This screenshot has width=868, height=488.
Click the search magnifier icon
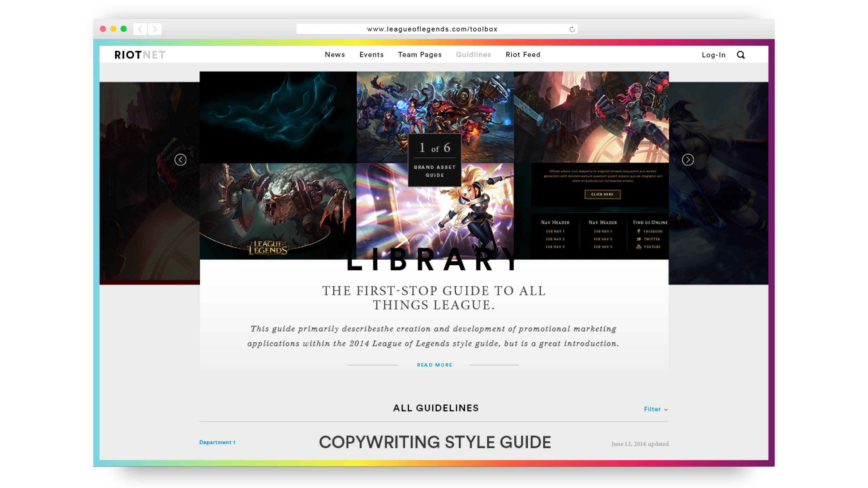(740, 55)
